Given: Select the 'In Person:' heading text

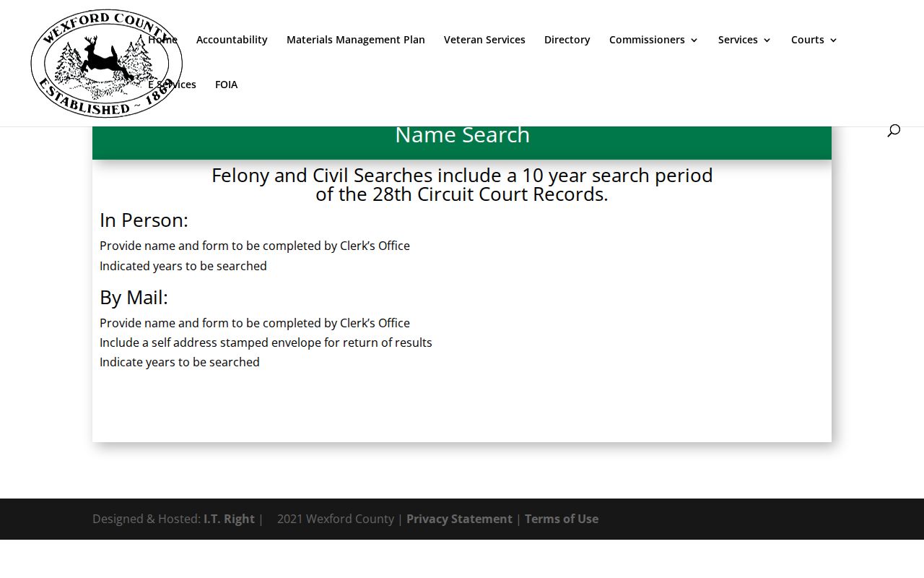Looking at the screenshot, I should coord(144,220).
